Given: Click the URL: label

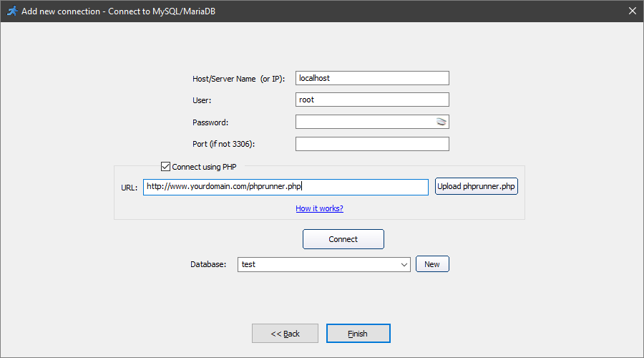Looking at the screenshot, I should click(129, 188).
